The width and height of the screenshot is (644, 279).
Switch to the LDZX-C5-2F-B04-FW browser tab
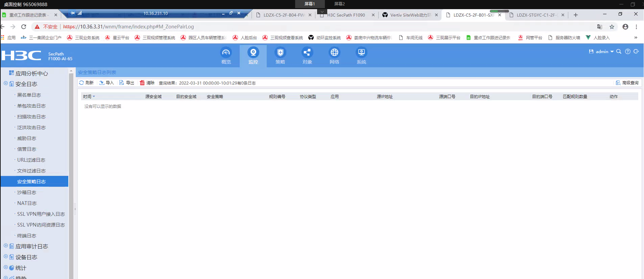(284, 15)
